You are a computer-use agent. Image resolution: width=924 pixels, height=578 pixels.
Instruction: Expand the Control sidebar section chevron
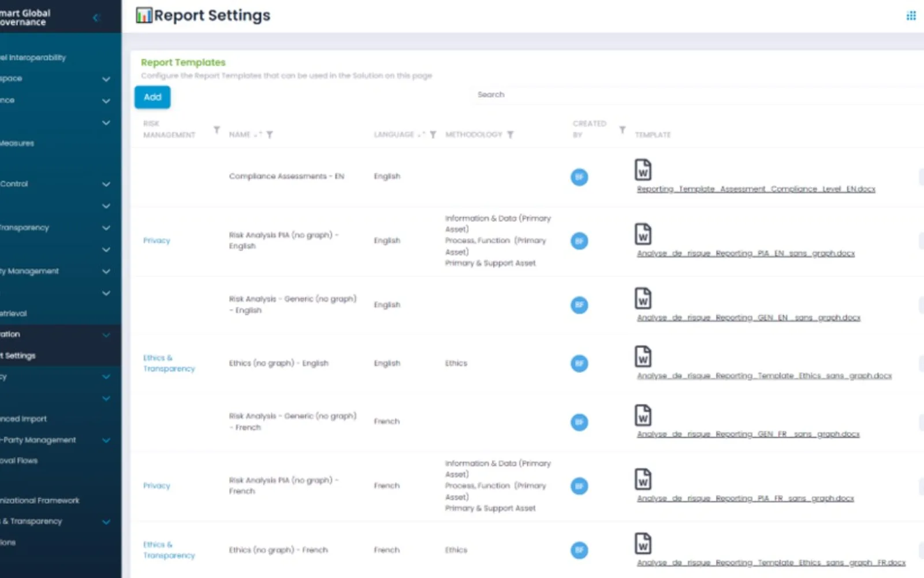tap(106, 184)
